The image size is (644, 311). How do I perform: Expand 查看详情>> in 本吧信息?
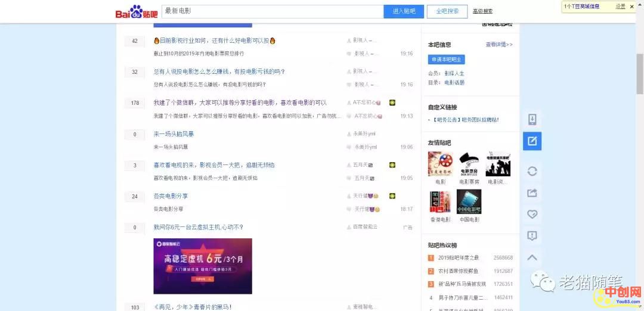[x=499, y=45]
